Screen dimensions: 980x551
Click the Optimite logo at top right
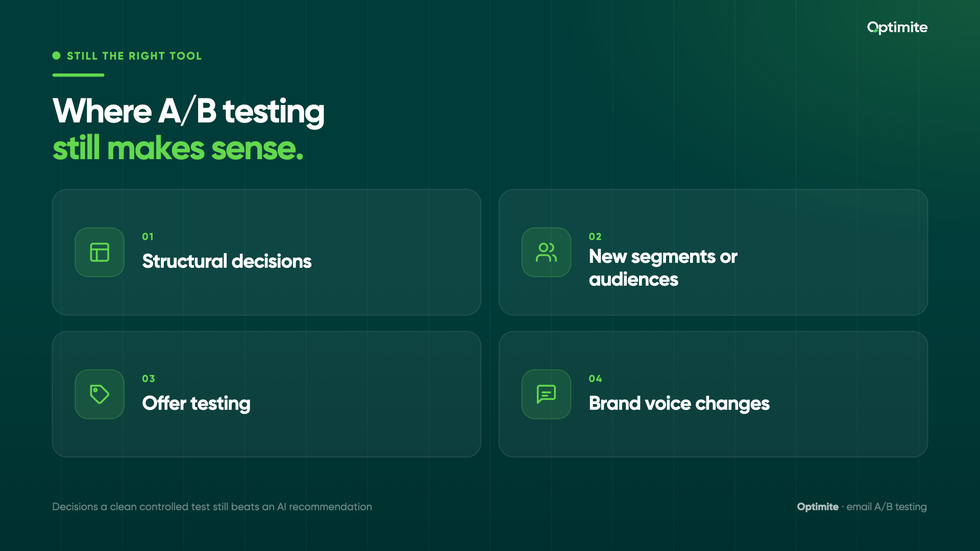coord(897,28)
